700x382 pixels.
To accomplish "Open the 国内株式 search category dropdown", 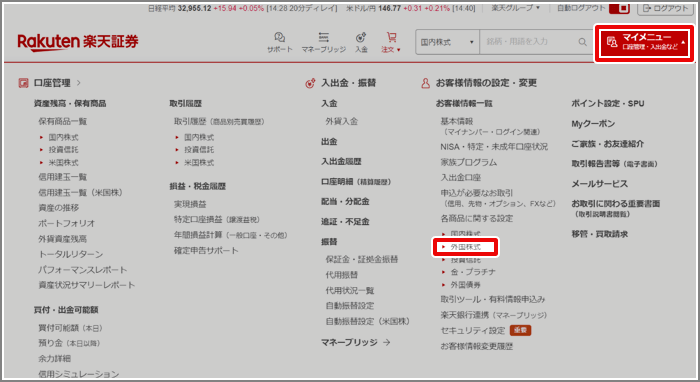I will coord(447,42).
